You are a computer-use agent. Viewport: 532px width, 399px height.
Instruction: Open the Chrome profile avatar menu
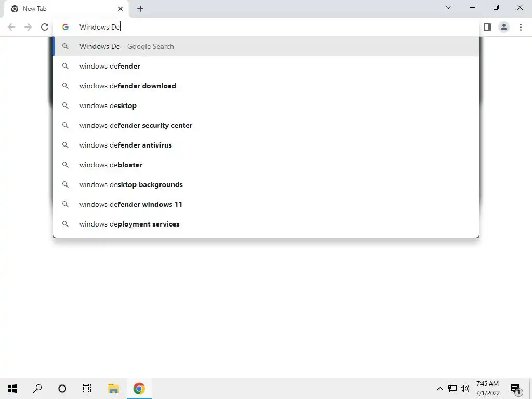[x=504, y=27]
